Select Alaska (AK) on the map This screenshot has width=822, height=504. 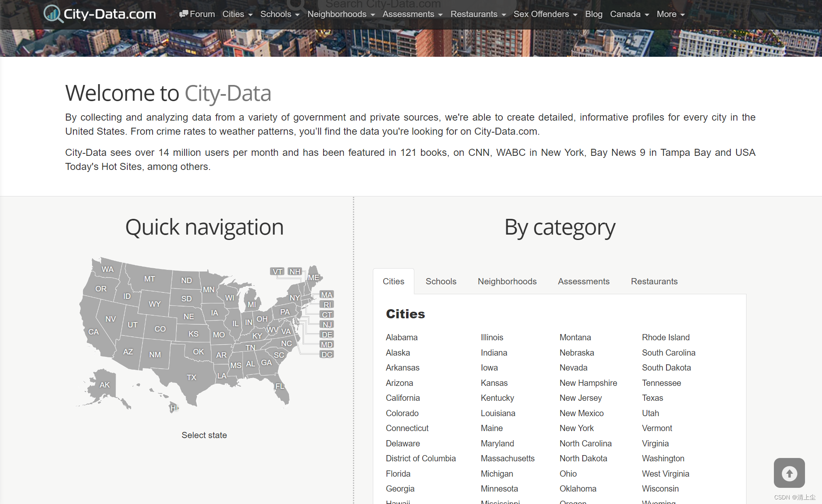(x=105, y=385)
